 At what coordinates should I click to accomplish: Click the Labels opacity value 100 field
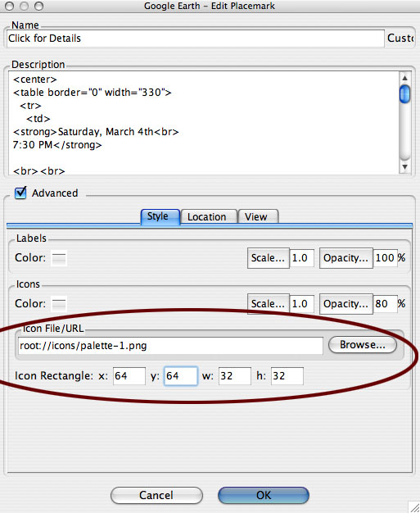pos(386,258)
